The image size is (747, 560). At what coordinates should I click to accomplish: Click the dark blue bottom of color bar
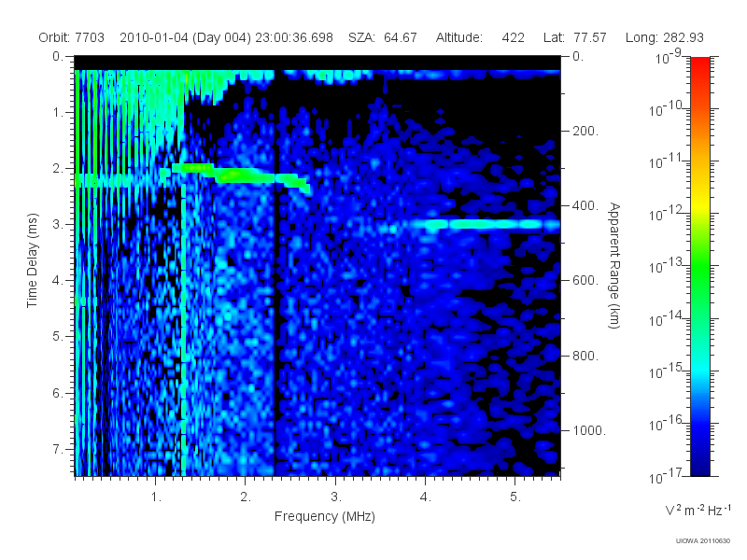tap(699, 464)
